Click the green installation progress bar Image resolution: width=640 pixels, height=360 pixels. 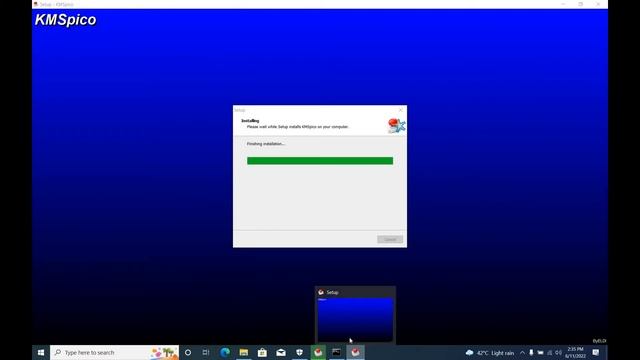point(320,161)
